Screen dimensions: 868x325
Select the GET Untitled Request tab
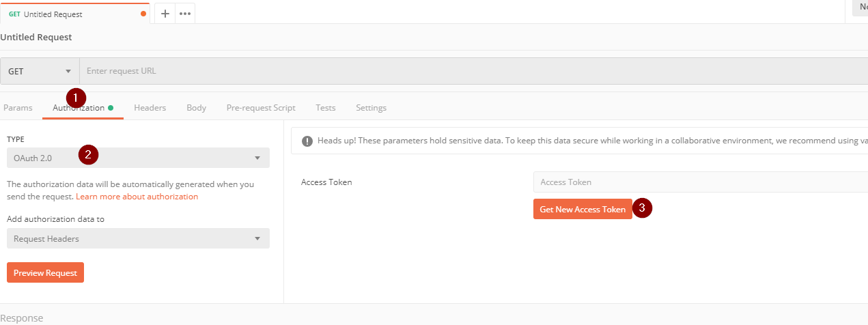coord(75,14)
